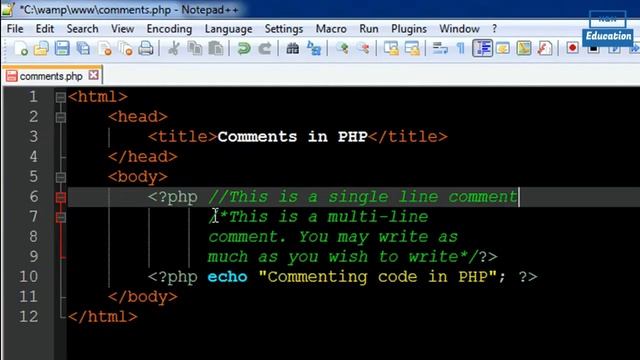Open Replace dialog via the Replace icon
The image size is (640, 360).
[x=314, y=49]
